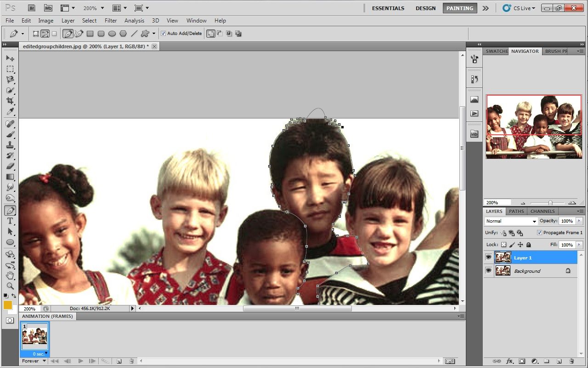588x368 pixels.
Task: Click the orange foreground color swatch
Action: pyautogui.click(x=8, y=305)
